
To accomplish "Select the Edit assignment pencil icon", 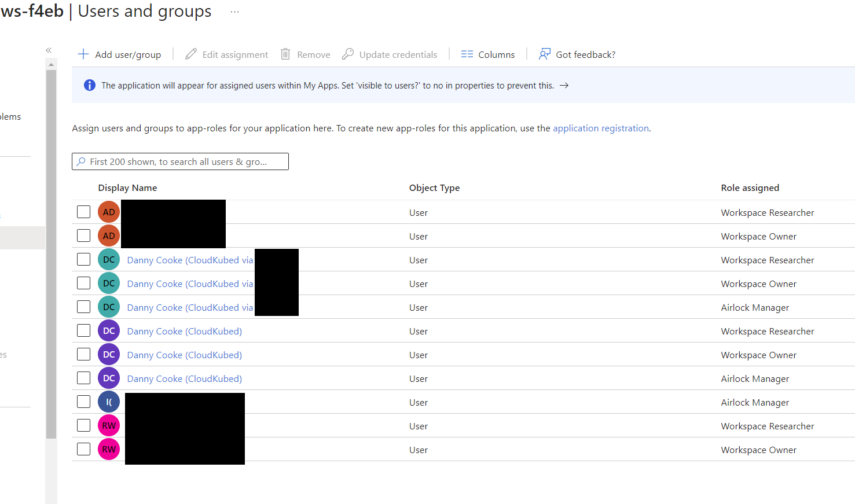I will tap(190, 54).
